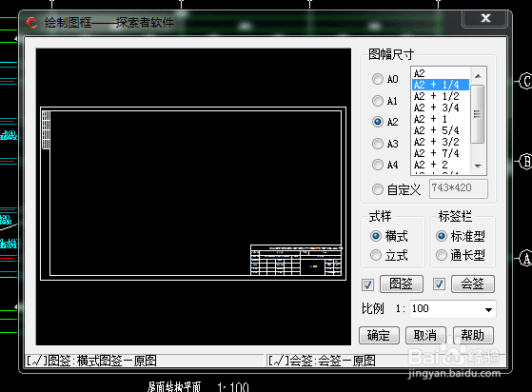This screenshot has height=392, width=532.
Task: Toggle the checkbox beside 图签 button
Action: (x=367, y=284)
